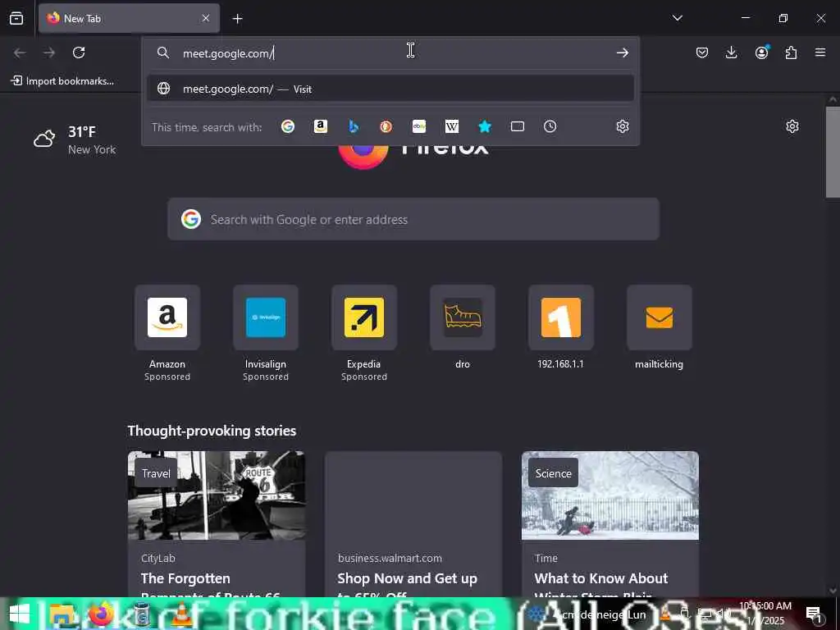Viewport: 840px width, 630px height.
Task: Open the Downloads panel
Action: [x=731, y=52]
